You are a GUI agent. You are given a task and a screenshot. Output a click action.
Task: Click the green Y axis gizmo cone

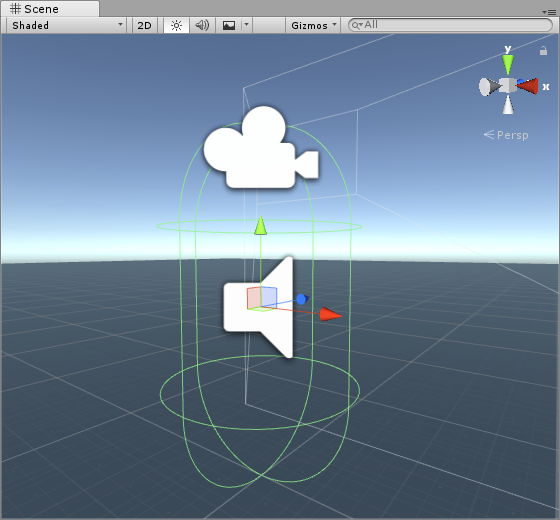pos(508,64)
